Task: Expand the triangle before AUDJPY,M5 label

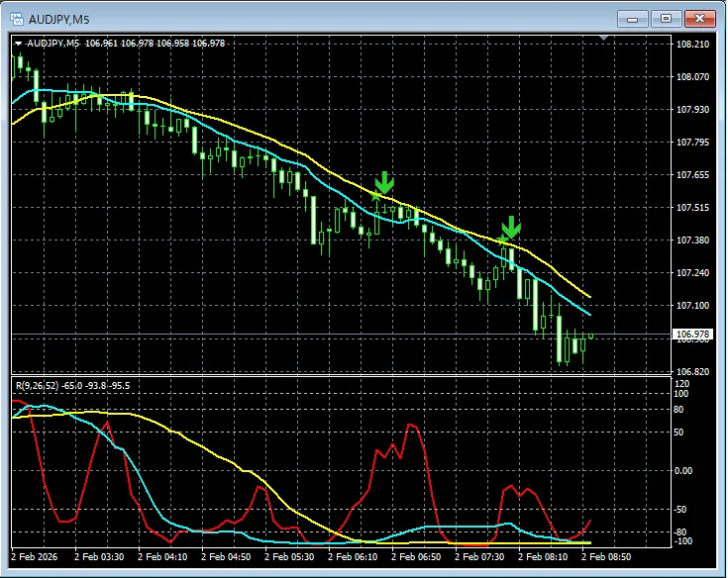Action: (18, 44)
